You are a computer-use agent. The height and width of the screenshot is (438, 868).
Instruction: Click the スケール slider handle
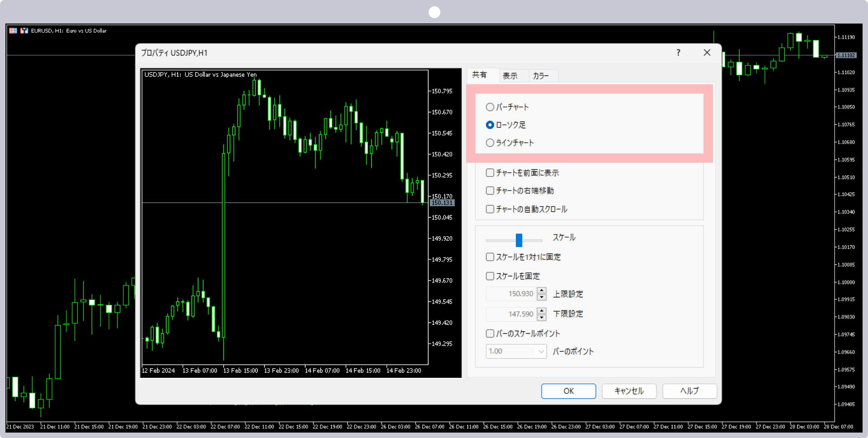[x=519, y=240]
